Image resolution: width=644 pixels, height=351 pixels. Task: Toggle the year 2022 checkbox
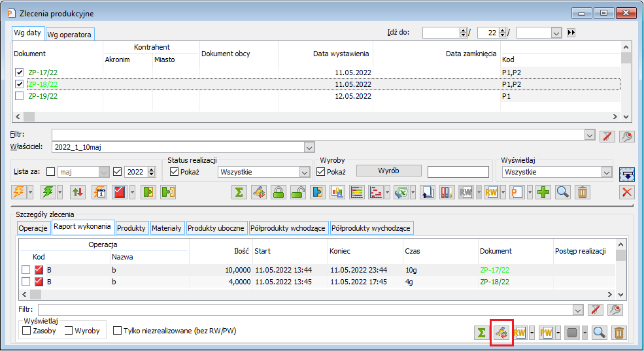(x=117, y=172)
